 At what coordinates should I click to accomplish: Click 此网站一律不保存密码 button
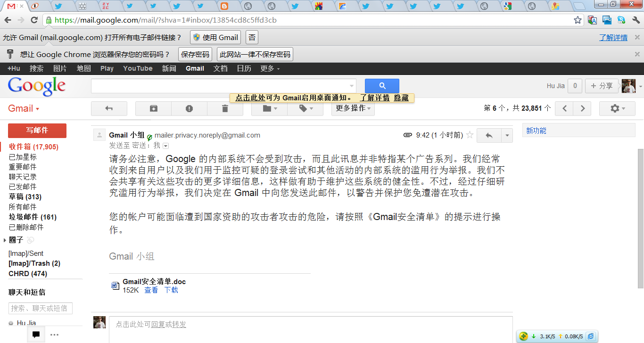[x=255, y=54]
